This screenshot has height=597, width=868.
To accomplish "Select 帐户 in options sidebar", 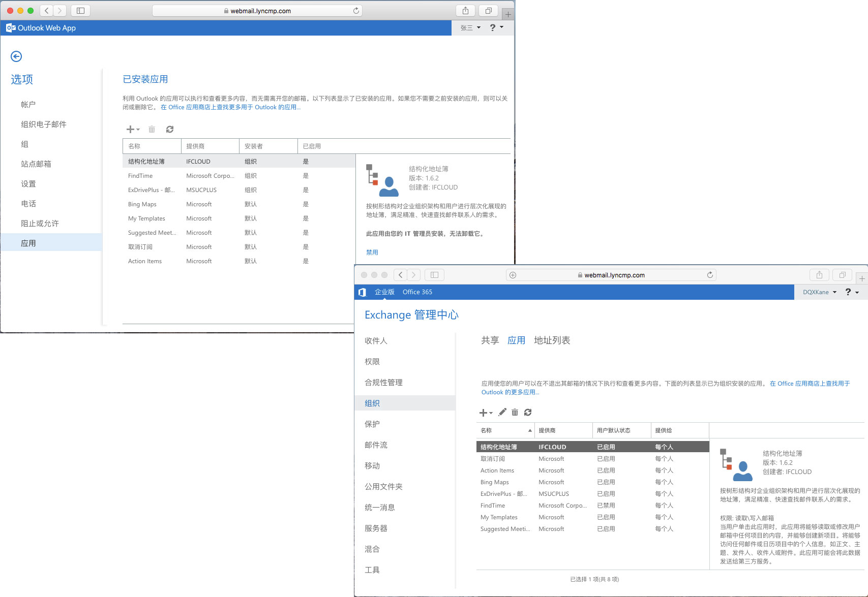I will [x=28, y=104].
